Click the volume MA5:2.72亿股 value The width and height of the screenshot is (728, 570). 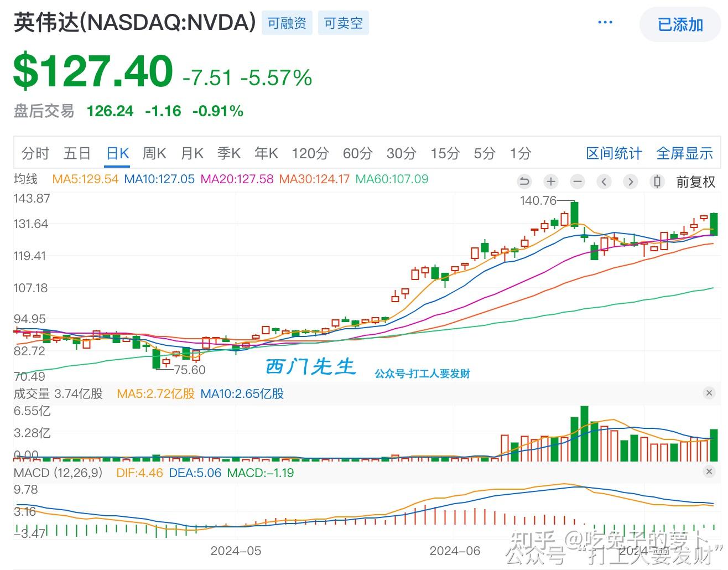coord(156,393)
